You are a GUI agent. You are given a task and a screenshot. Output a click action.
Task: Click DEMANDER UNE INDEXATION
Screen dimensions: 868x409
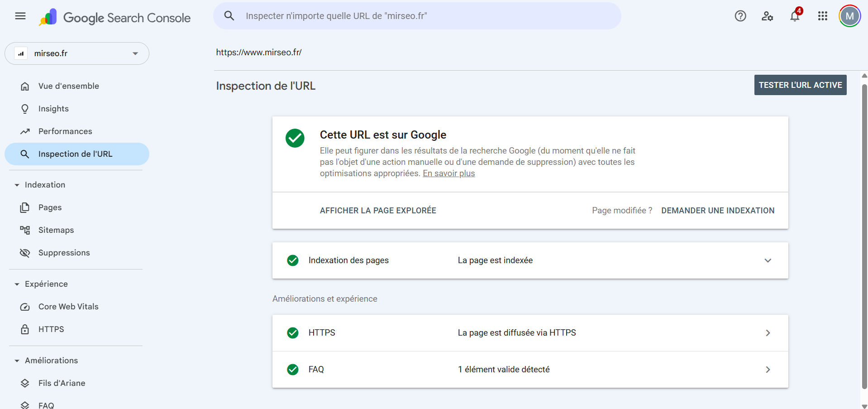click(718, 210)
